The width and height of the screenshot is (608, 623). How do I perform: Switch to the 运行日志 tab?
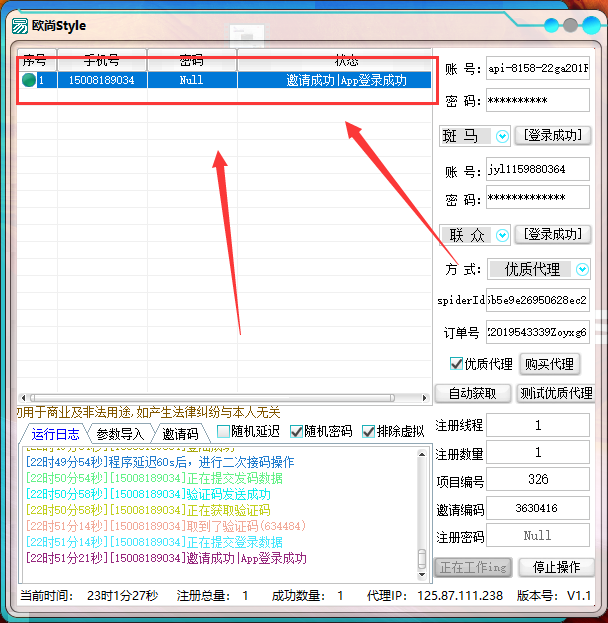click(x=55, y=434)
